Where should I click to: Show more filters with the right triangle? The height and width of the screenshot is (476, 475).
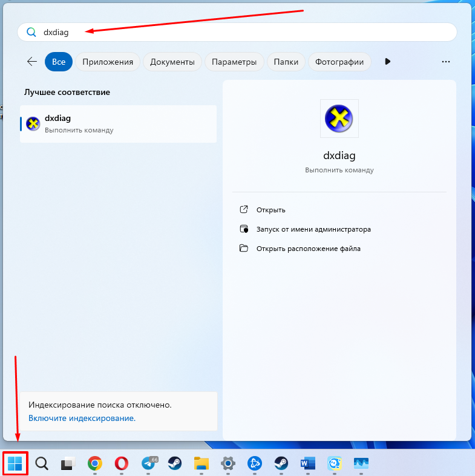tap(387, 62)
